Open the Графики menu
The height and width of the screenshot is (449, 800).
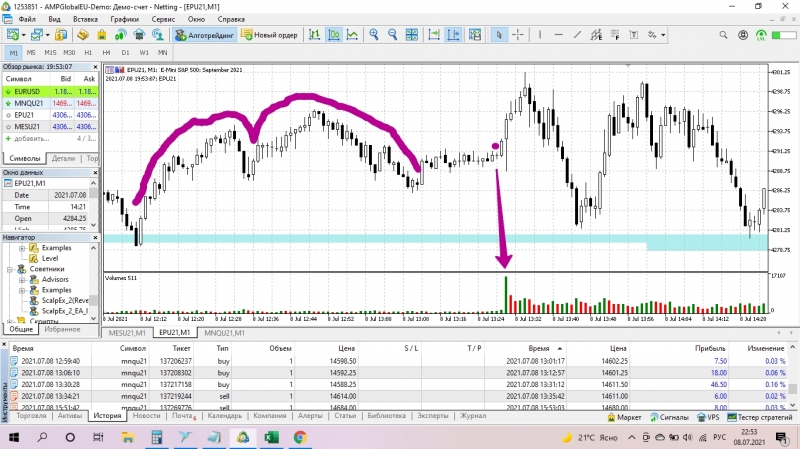(x=124, y=19)
